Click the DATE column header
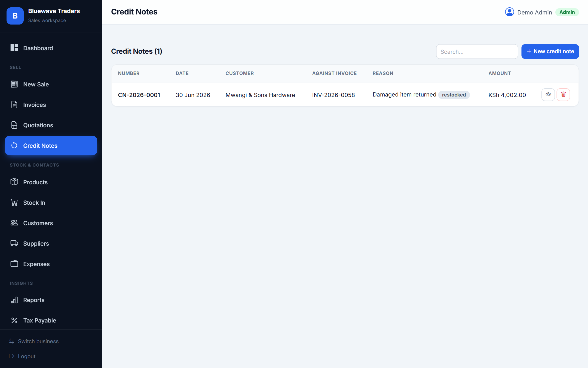Screen dimensions: 588x368 pos(182,73)
